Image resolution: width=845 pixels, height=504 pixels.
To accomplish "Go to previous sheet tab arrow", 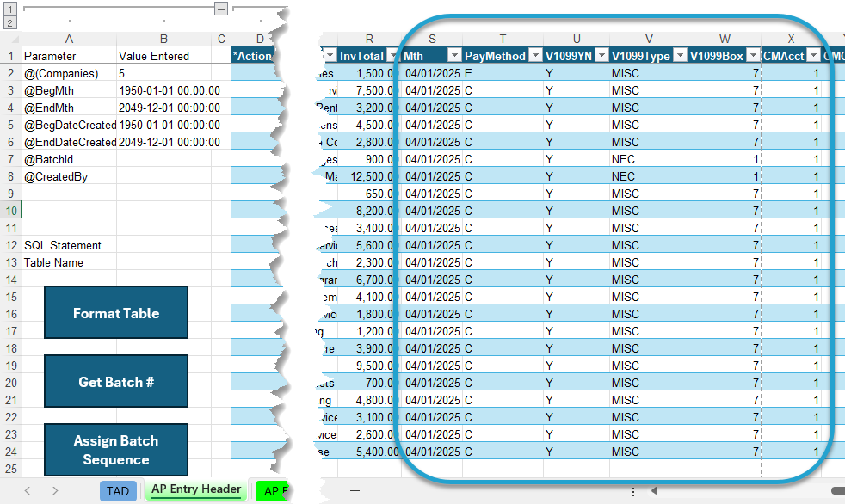I will point(28,490).
